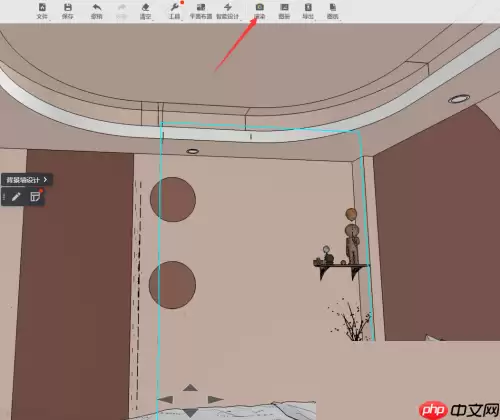Viewport: 500px width, 420px height.
Task: Click the 渲染 camera render icon
Action: [x=260, y=7]
